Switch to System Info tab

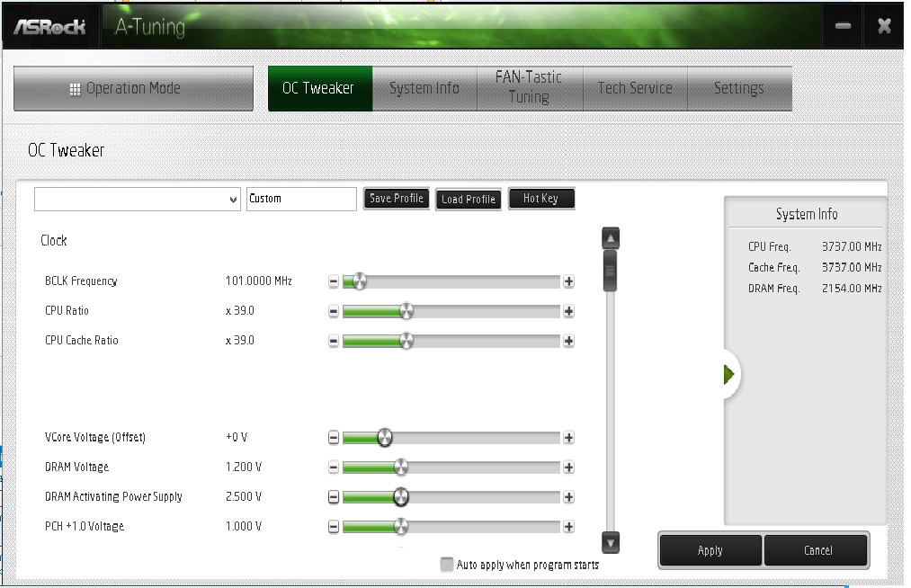[424, 88]
